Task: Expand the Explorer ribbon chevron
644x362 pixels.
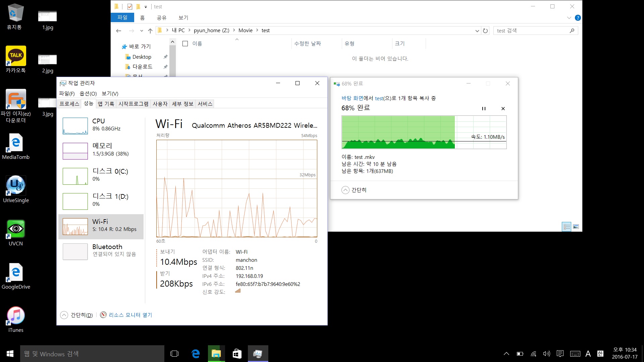Action: coord(569,18)
